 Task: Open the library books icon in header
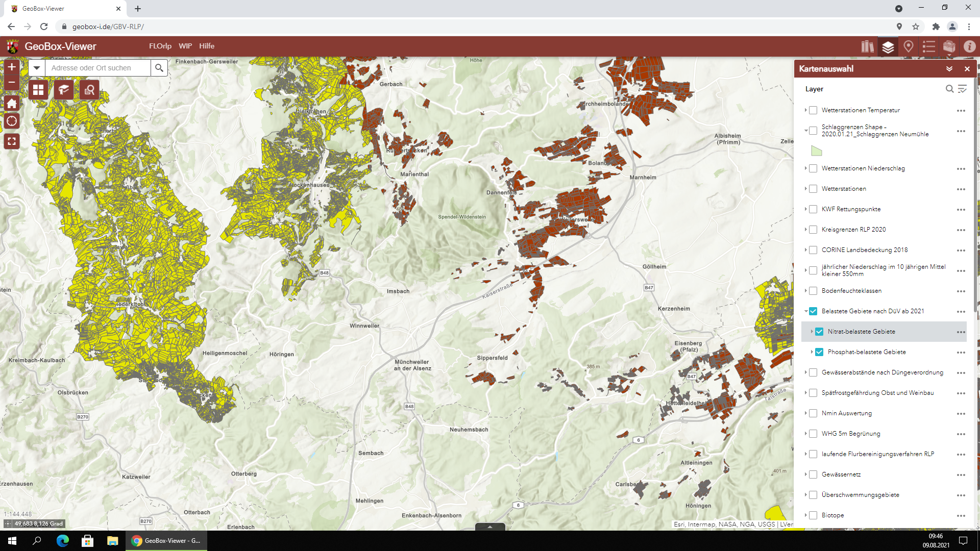click(x=867, y=47)
